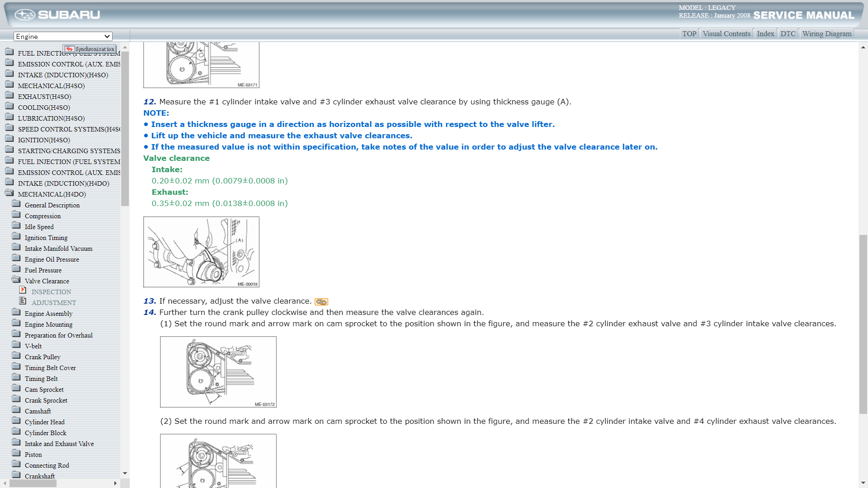Collapse the Valve Clearance tree folder
Viewport: 868px width, 488px height.
pyautogui.click(x=16, y=280)
